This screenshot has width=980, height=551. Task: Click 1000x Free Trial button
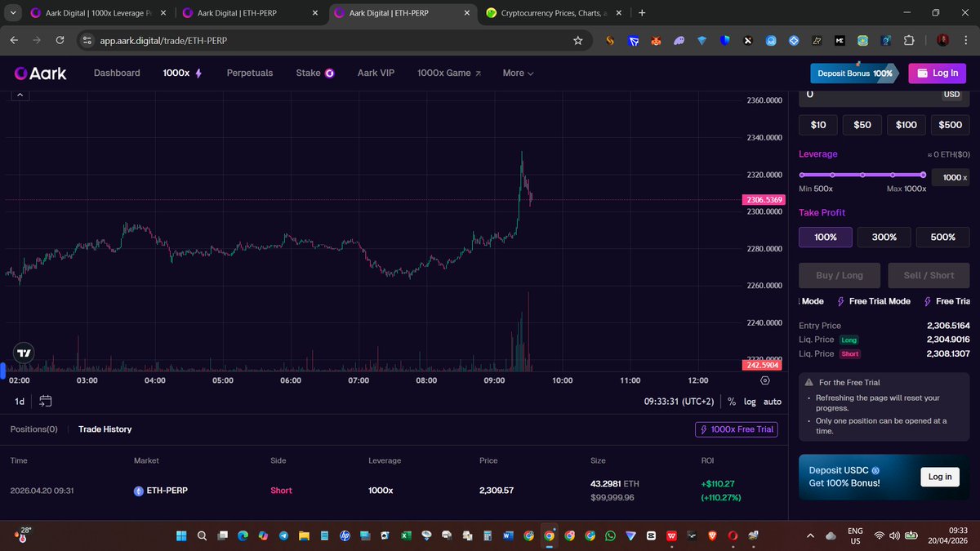click(736, 429)
